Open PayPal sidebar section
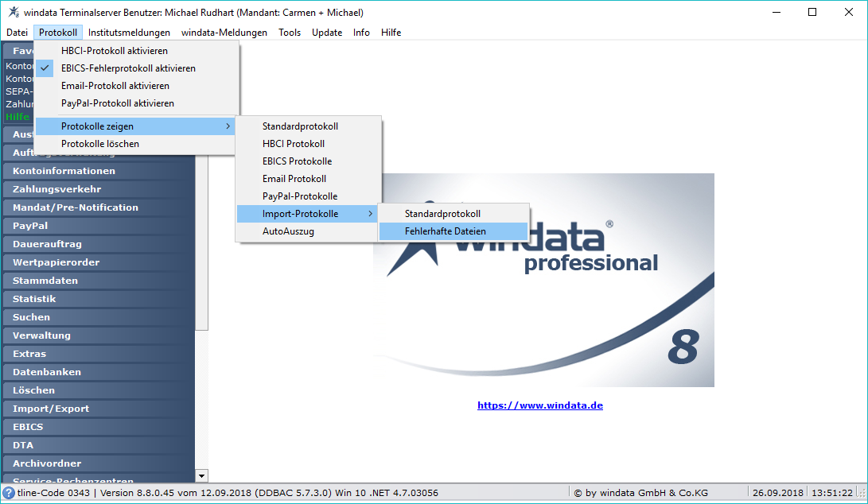This screenshot has height=504, width=868. pos(99,226)
